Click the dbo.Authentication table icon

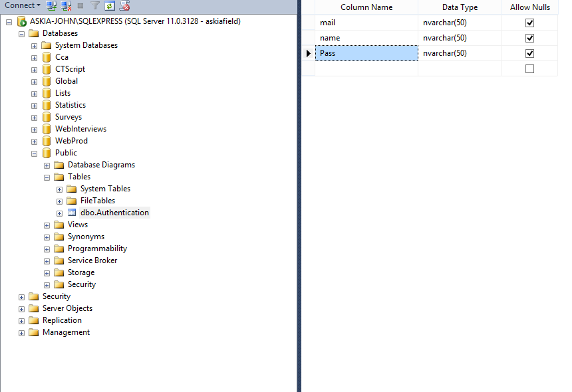click(72, 213)
